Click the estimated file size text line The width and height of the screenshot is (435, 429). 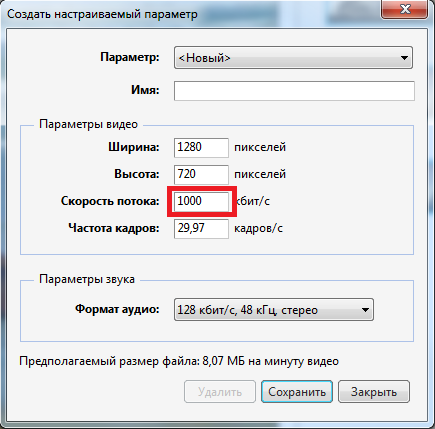(x=179, y=361)
